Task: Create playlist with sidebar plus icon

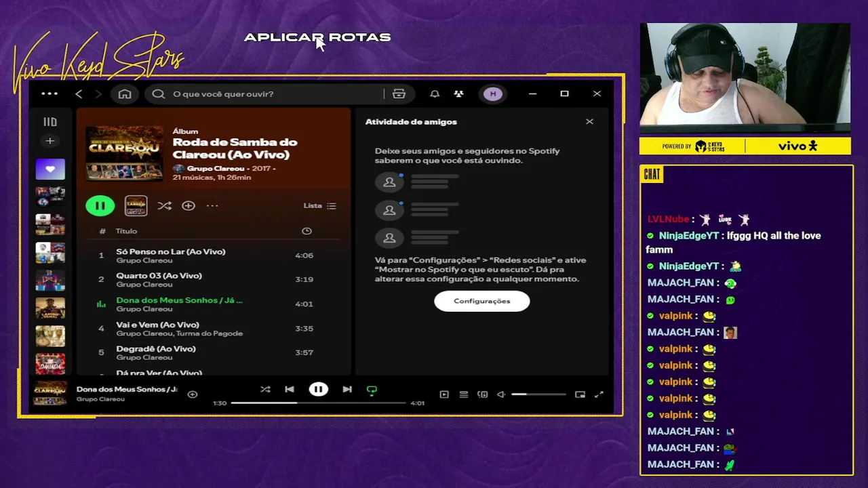Action: [50, 141]
